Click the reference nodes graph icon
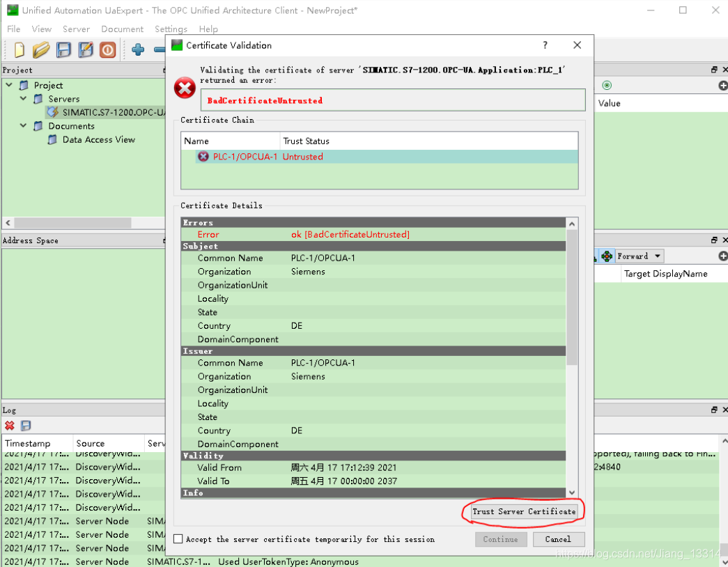 coord(607,256)
